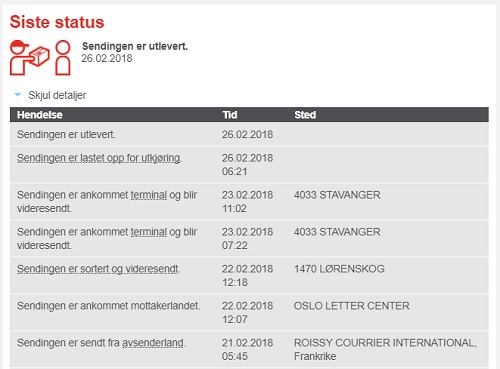Select the 'Sendingen er utlevert.' table row

[249, 134]
